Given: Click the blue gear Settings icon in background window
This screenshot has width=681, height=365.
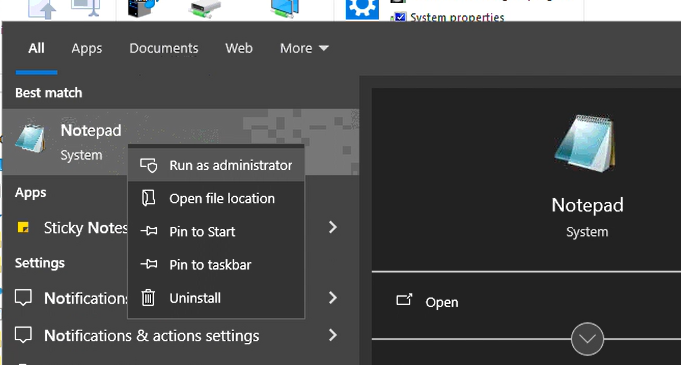Looking at the screenshot, I should click(x=362, y=10).
